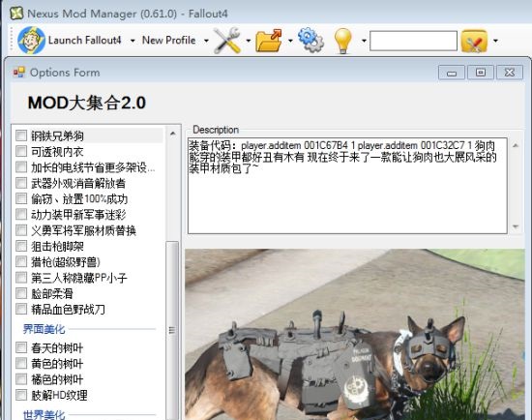Open the blue gears settings icon
This screenshot has width=532, height=420.
click(310, 41)
